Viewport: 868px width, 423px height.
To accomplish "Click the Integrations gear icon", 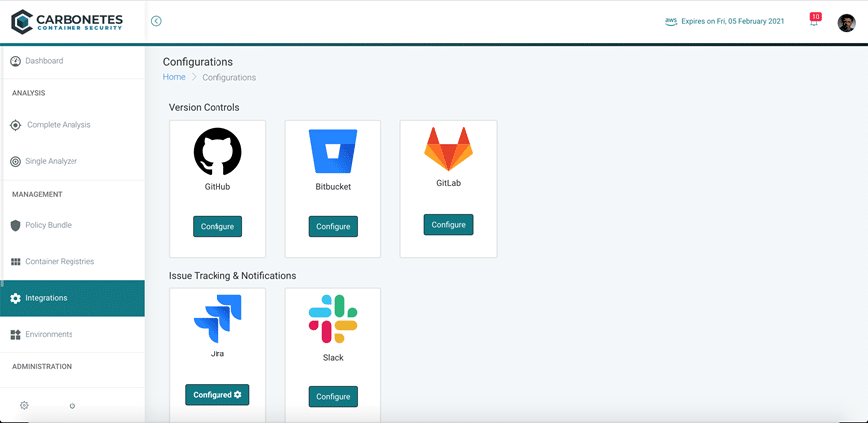I will (16, 298).
